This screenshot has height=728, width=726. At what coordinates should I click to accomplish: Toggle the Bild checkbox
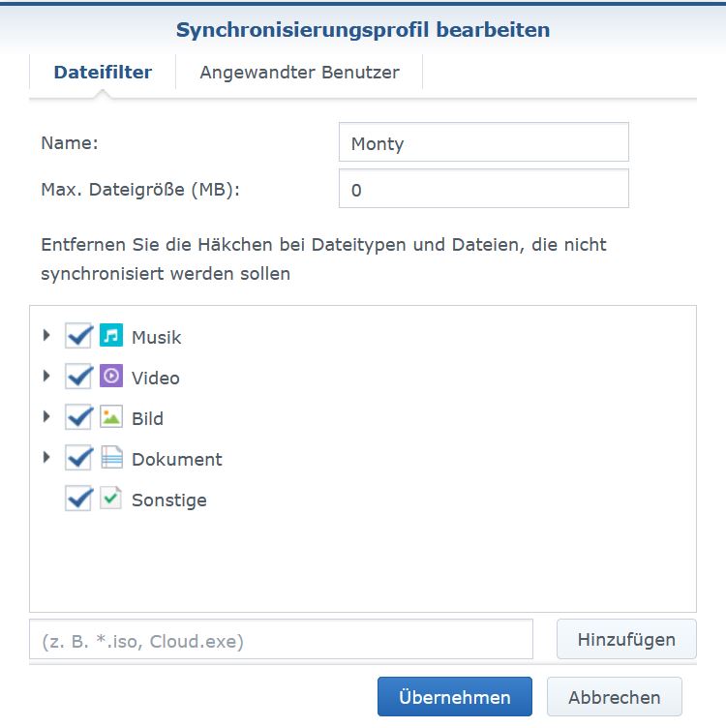coord(78,417)
